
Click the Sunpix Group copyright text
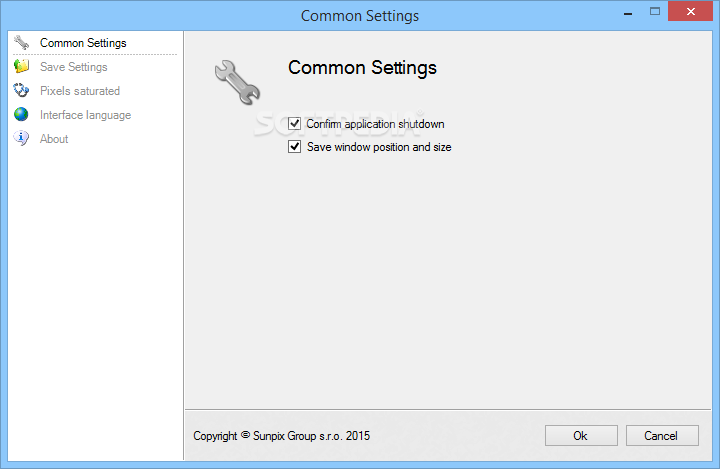[x=281, y=436]
